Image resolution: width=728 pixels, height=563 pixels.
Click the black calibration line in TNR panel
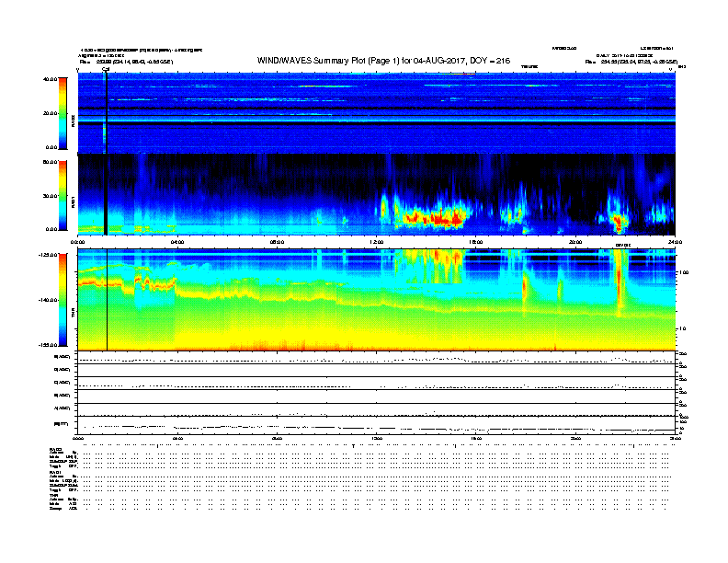point(108,300)
